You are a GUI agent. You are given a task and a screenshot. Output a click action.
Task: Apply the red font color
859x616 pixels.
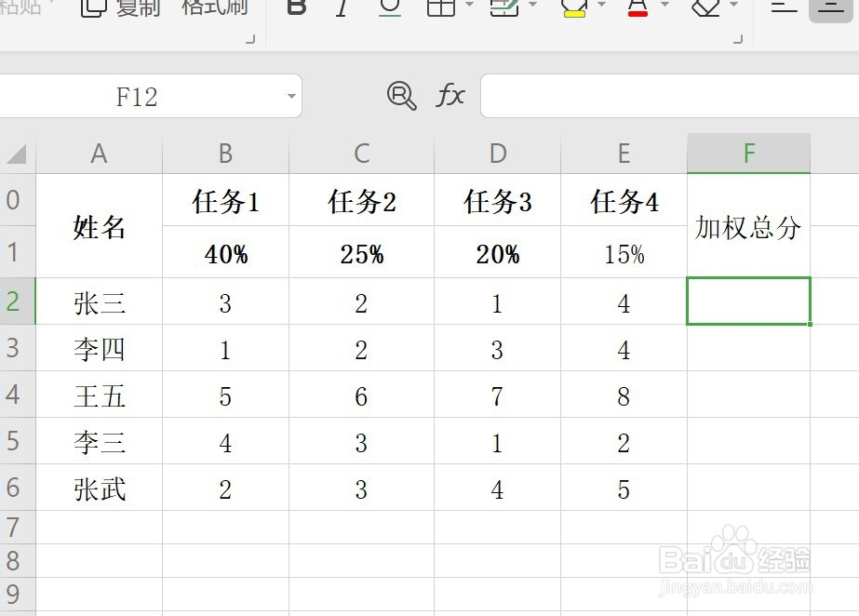638,7
